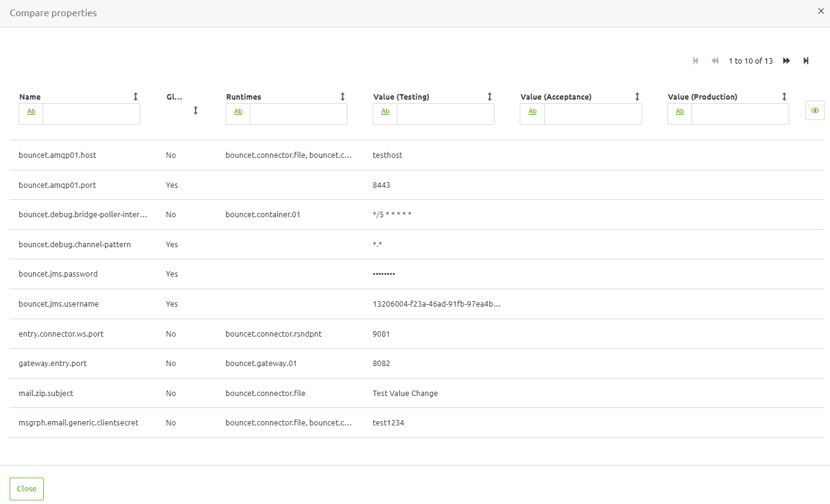Open the Ab filter selector for Value (Acceptance)
The height and width of the screenshot is (504, 830).
(532, 111)
